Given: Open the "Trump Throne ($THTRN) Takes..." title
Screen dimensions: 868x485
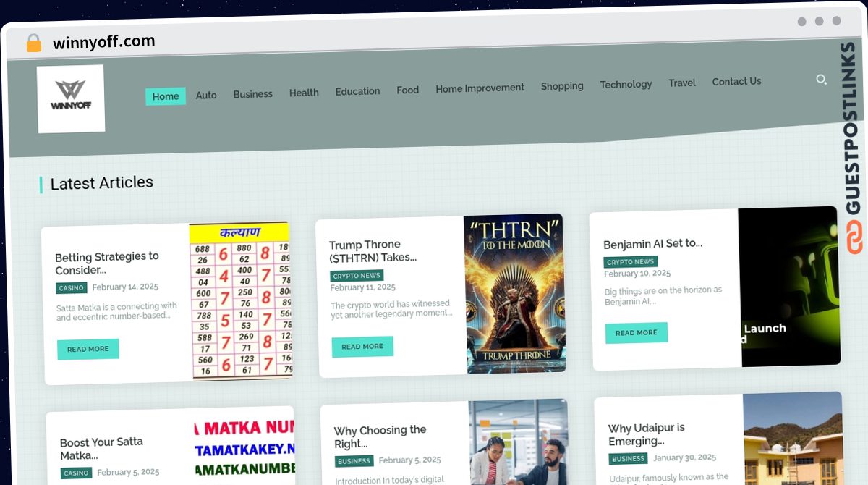Looking at the screenshot, I should click(373, 250).
